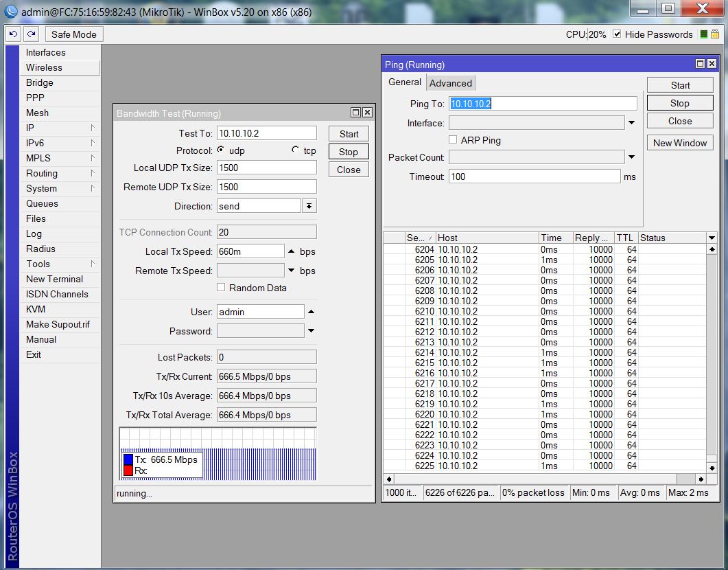The height and width of the screenshot is (570, 728).
Task: Collapse the User field arrow
Action: 311,312
